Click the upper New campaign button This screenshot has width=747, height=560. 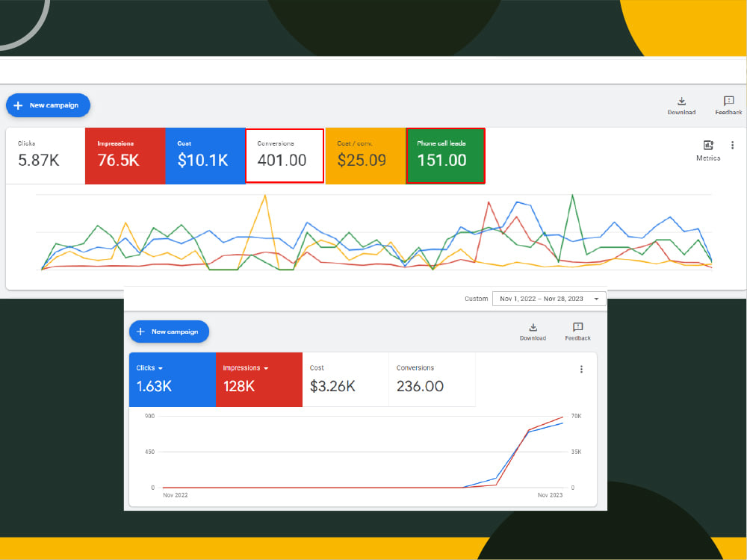[x=48, y=105]
